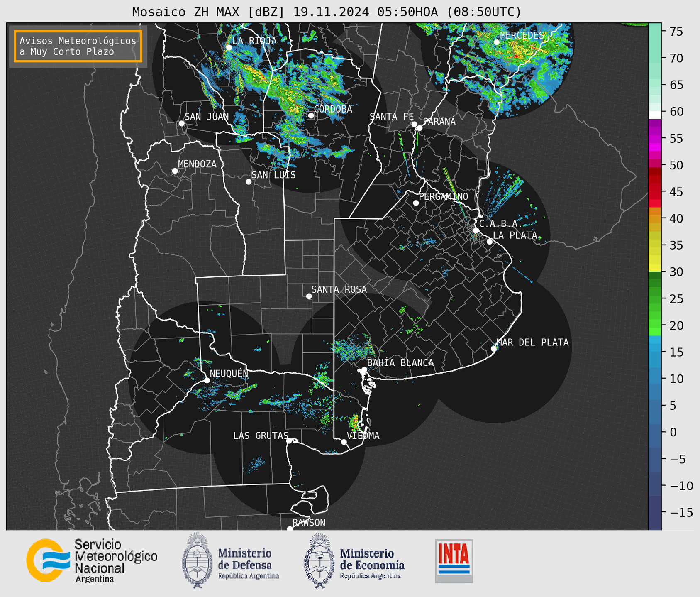Click the white 60 dBZ colorbar band

655,115
